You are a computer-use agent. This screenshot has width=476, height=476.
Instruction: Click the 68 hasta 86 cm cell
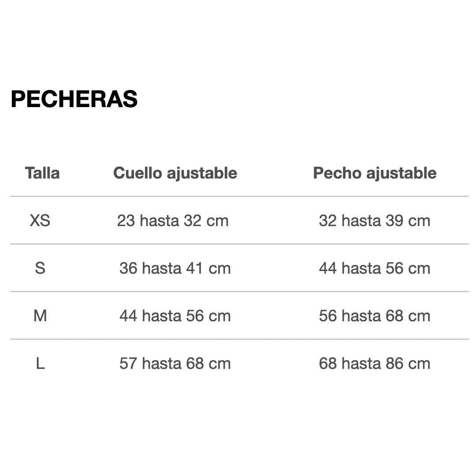pyautogui.click(x=375, y=364)
